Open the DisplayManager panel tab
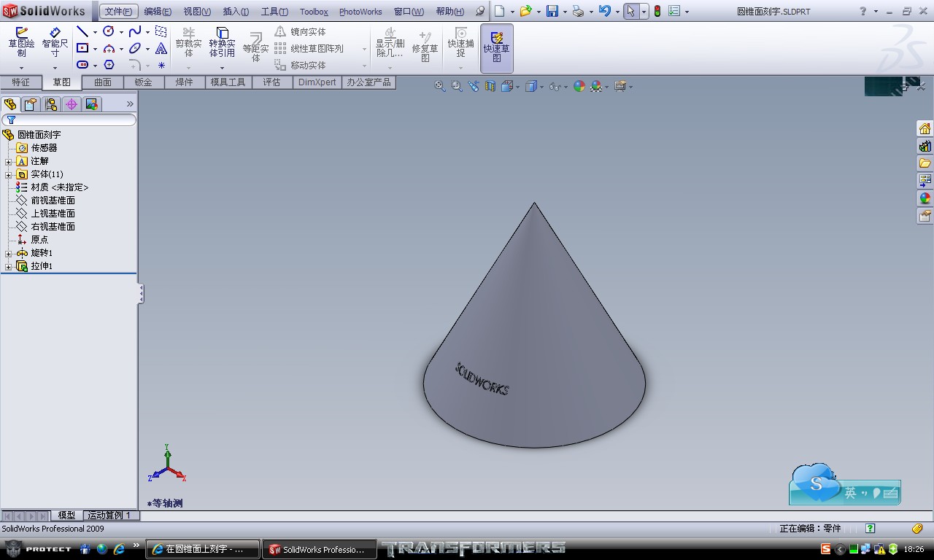This screenshot has height=560, width=934. [x=92, y=104]
